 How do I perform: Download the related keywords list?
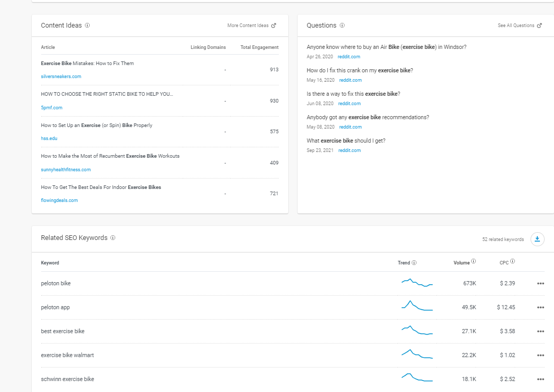tap(537, 239)
